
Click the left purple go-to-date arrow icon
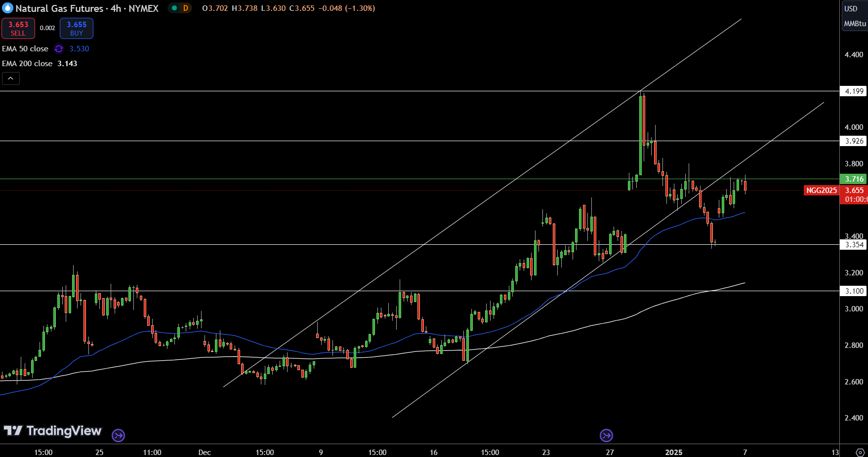pyautogui.click(x=118, y=435)
